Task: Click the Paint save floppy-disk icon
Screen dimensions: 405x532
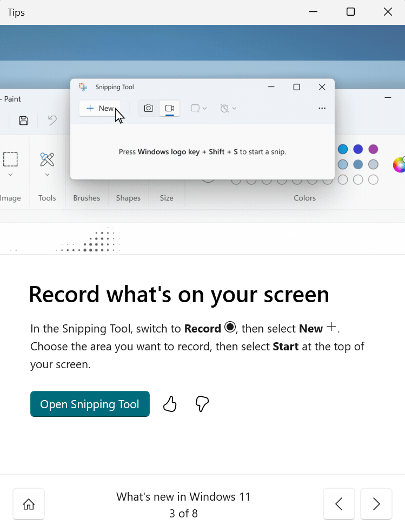Action: (23, 121)
